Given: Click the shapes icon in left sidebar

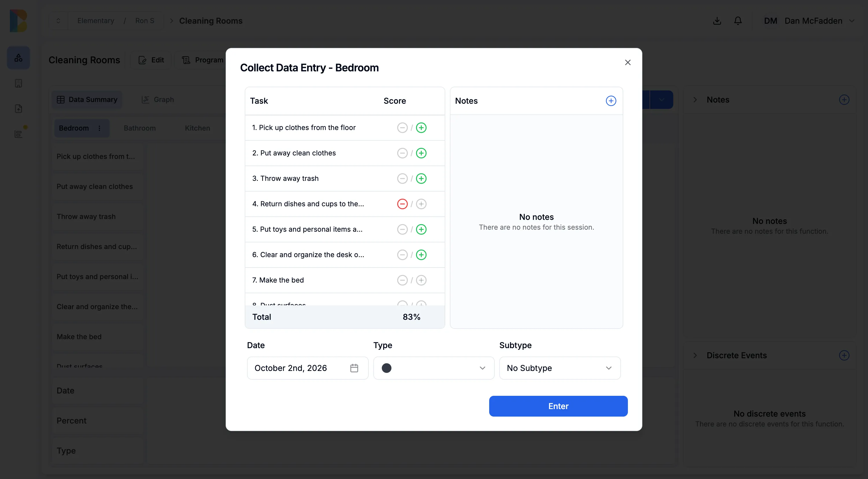Looking at the screenshot, I should pos(18,58).
